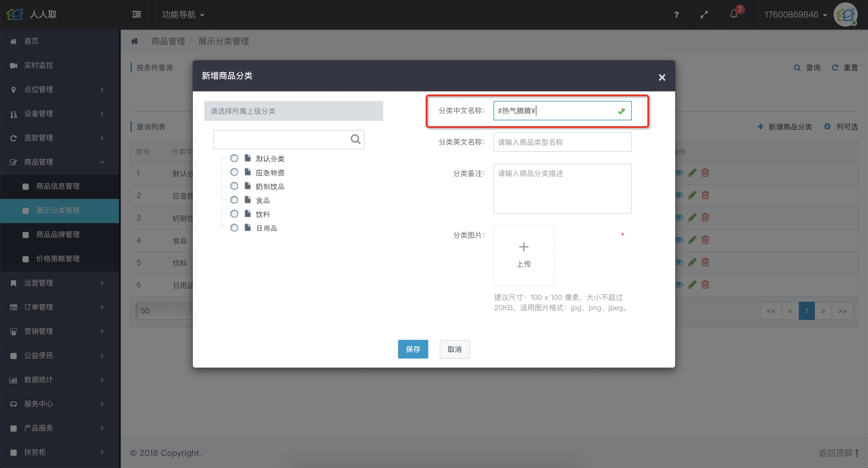Click the 保存 button
The height and width of the screenshot is (468, 868).
pos(413,349)
